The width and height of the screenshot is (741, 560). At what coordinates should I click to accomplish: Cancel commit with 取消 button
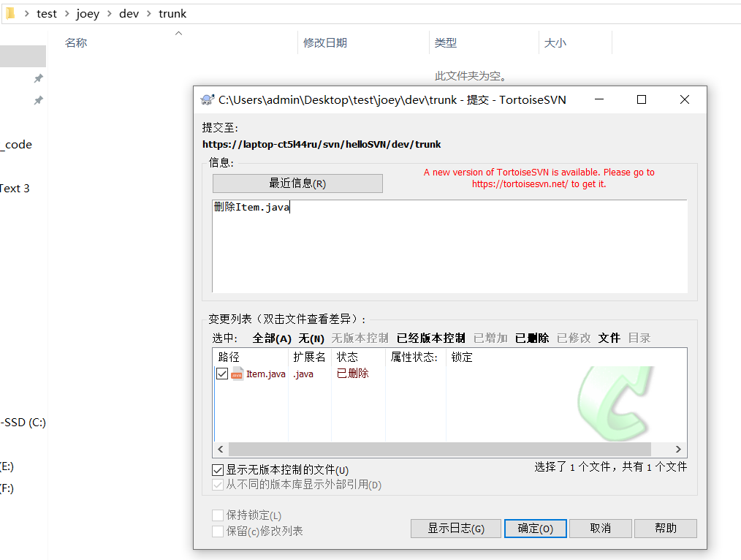tap(601, 529)
